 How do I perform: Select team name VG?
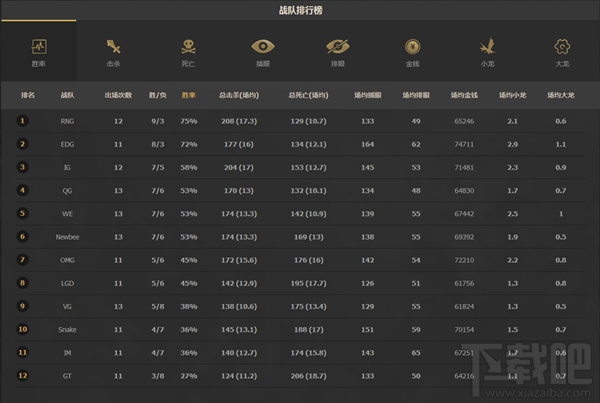tap(67, 307)
